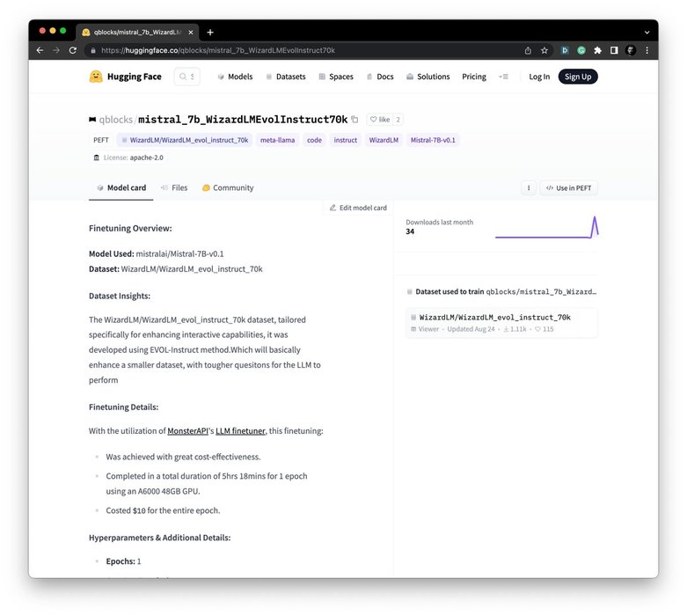The image size is (687, 616).
Task: Go back using the browser back arrow
Action: (x=40, y=50)
